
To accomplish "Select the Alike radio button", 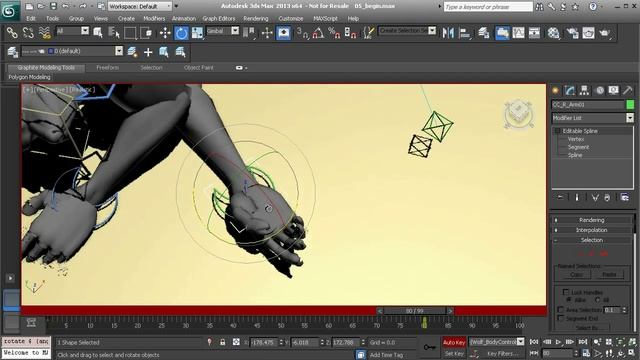I will point(569,300).
